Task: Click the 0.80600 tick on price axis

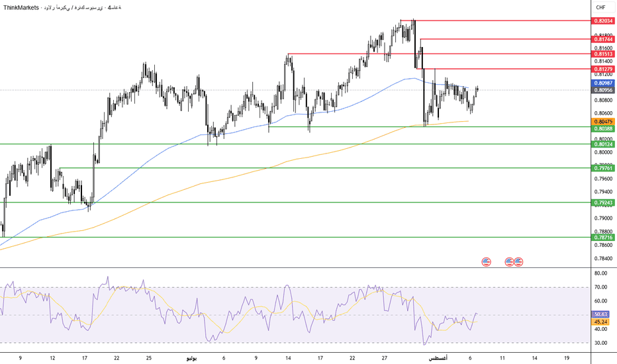Action: point(603,113)
